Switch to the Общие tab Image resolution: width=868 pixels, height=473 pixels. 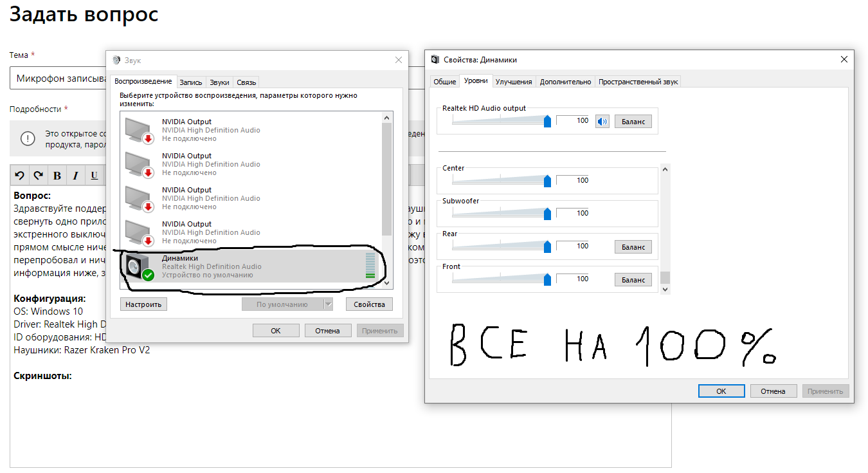[x=445, y=82]
